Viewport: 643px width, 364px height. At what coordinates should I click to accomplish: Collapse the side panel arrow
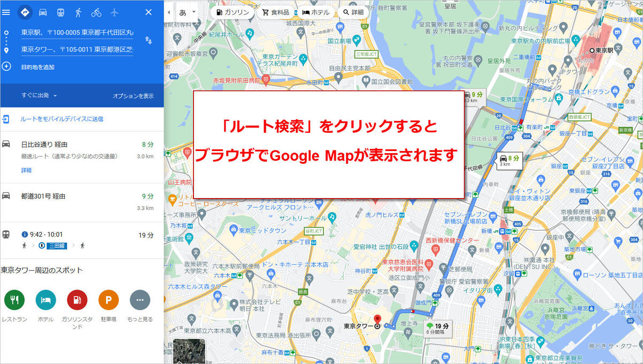pos(169,12)
